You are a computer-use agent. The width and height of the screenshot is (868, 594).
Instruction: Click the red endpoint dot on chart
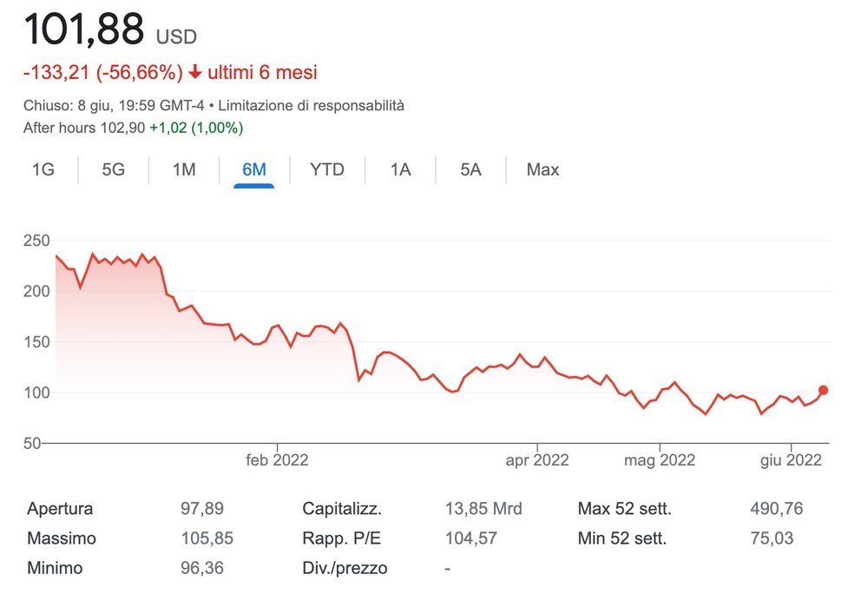pos(824,391)
